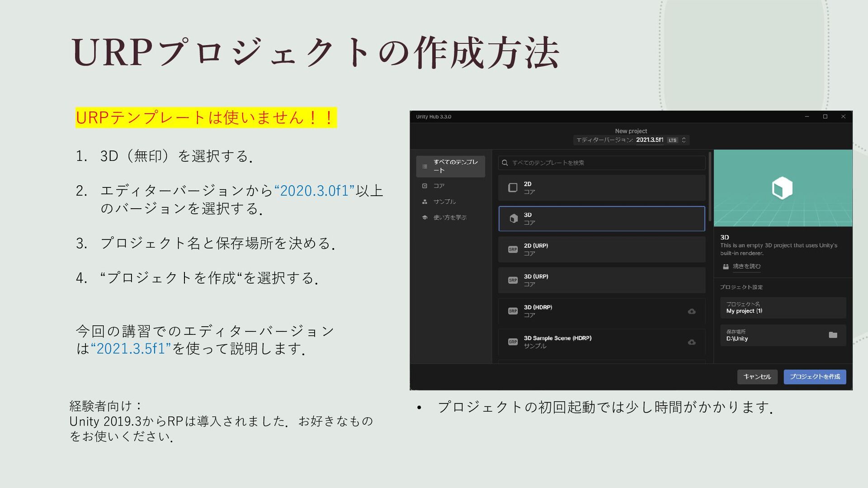The height and width of the screenshot is (488, 868).
Task: Open the すべてのテンプレート category
Action: [451, 166]
